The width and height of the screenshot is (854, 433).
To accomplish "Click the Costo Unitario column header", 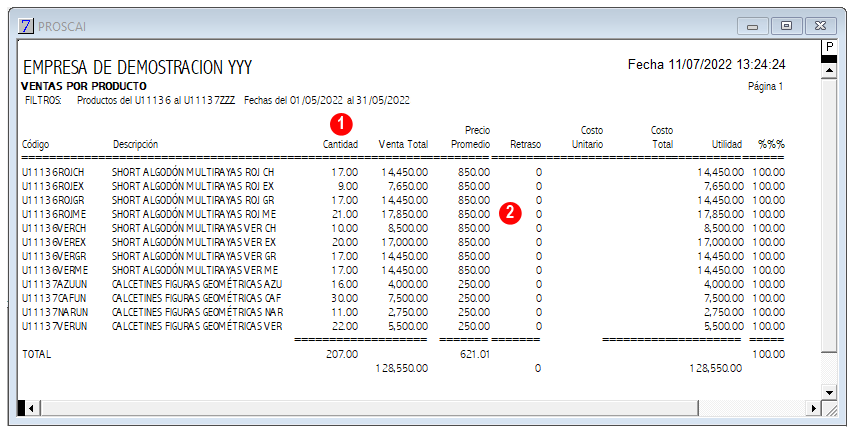I will 587,137.
